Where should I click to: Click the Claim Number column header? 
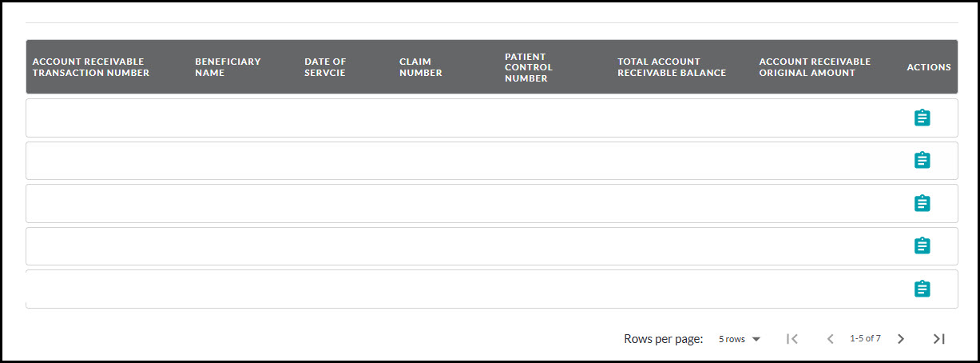pos(420,67)
